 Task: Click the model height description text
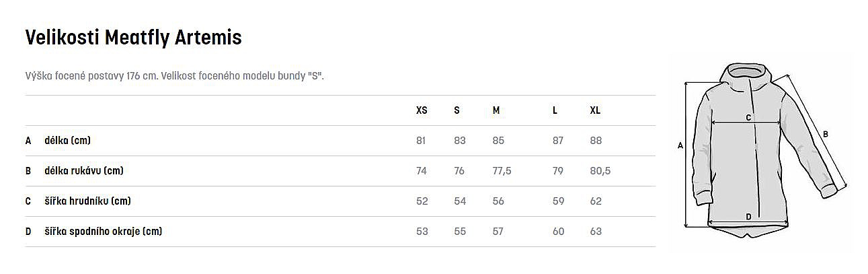(x=174, y=75)
